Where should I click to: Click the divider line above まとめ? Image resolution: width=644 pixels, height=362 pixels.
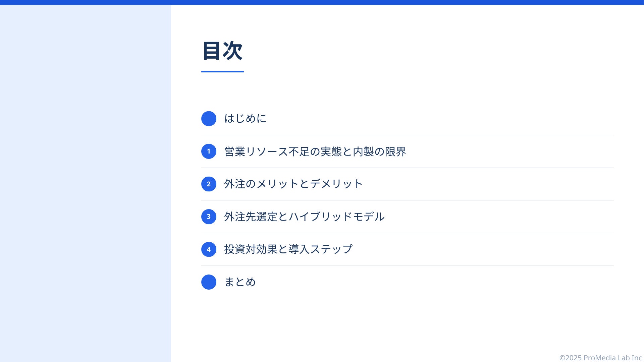408,266
